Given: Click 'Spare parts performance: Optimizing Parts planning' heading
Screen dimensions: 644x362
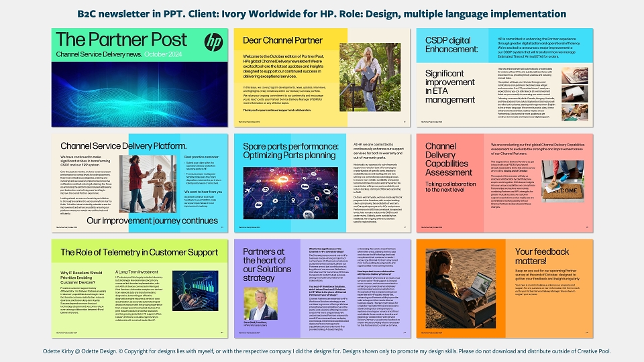Looking at the screenshot, I should click(290, 151).
